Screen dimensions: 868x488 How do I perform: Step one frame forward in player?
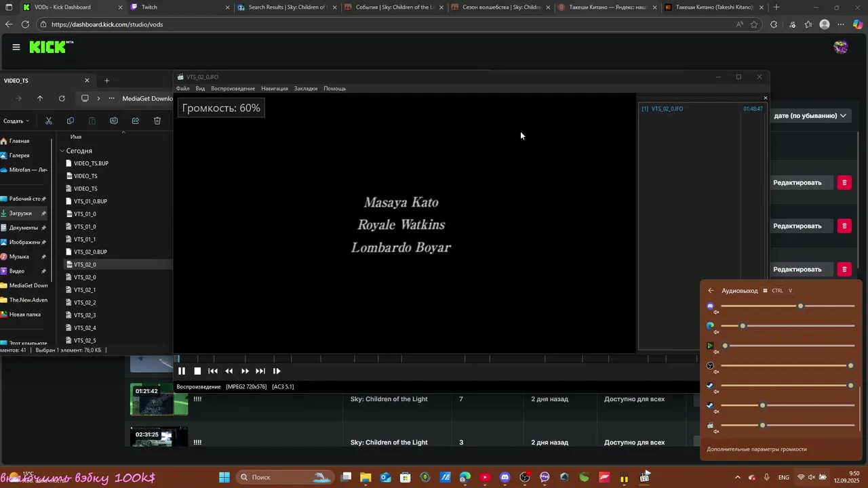277,371
